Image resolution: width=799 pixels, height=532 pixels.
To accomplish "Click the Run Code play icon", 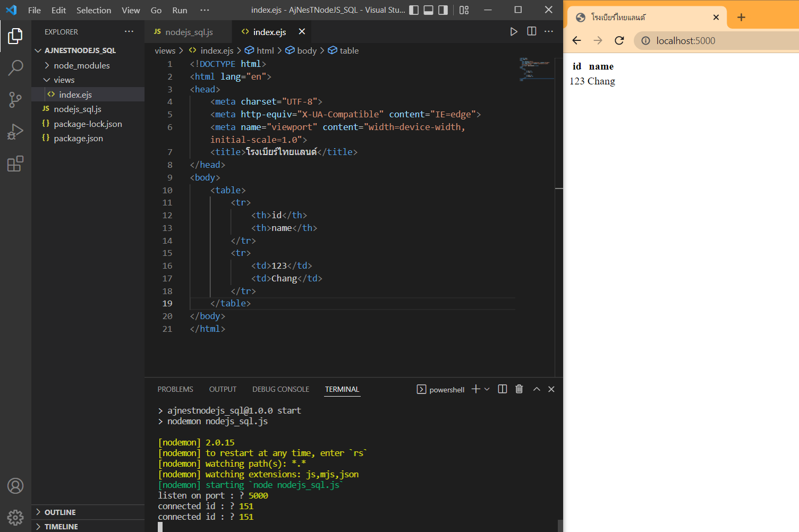I will (x=513, y=32).
